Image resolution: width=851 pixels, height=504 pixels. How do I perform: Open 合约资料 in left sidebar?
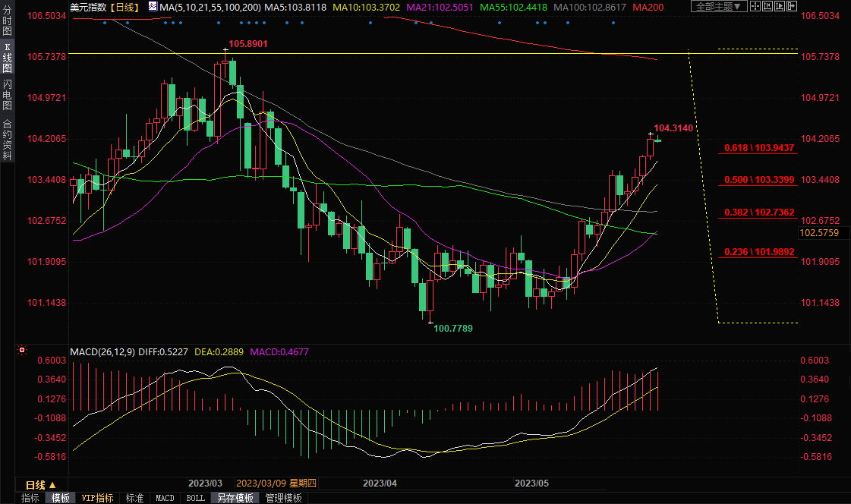[x=7, y=140]
